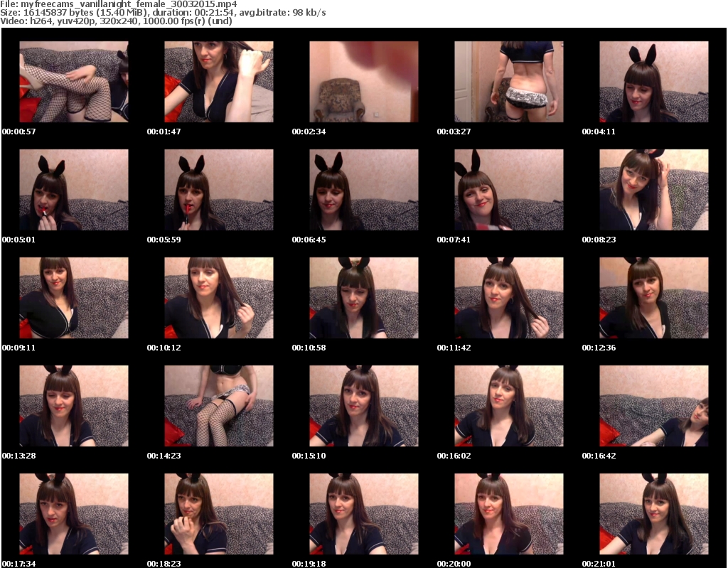
Task: Choose the thumbnail at 00:14:23
Action: (x=219, y=406)
